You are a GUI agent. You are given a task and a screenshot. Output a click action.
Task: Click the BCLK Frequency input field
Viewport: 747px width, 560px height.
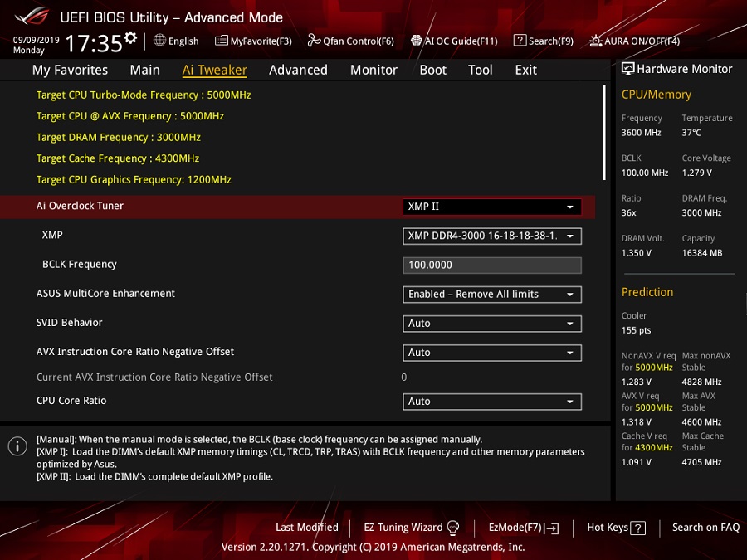click(x=491, y=265)
